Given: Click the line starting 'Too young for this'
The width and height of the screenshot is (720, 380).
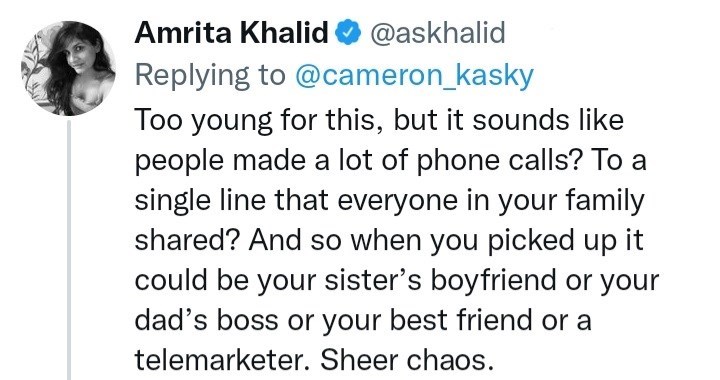Looking at the screenshot, I should (x=379, y=121).
